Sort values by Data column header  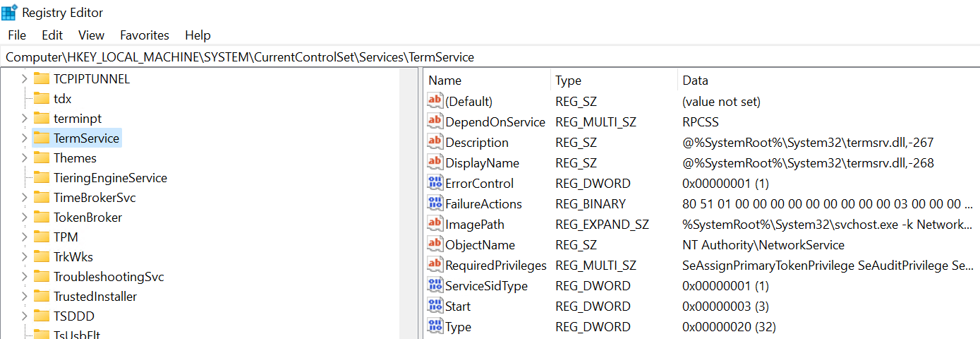click(828, 81)
